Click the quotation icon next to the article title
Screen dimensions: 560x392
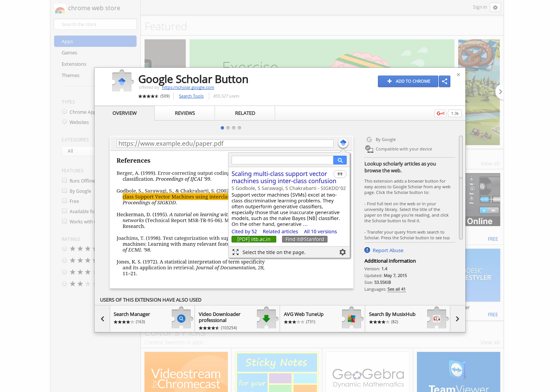click(339, 174)
